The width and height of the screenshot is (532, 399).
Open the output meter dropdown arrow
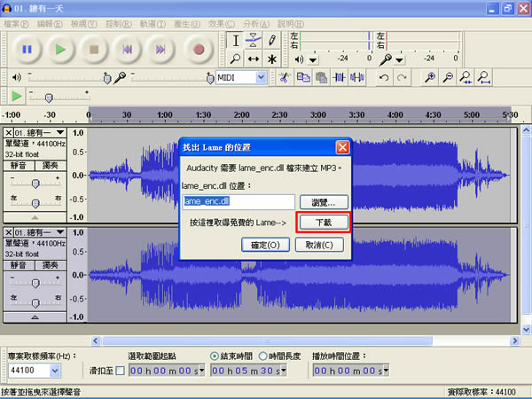(x=313, y=60)
